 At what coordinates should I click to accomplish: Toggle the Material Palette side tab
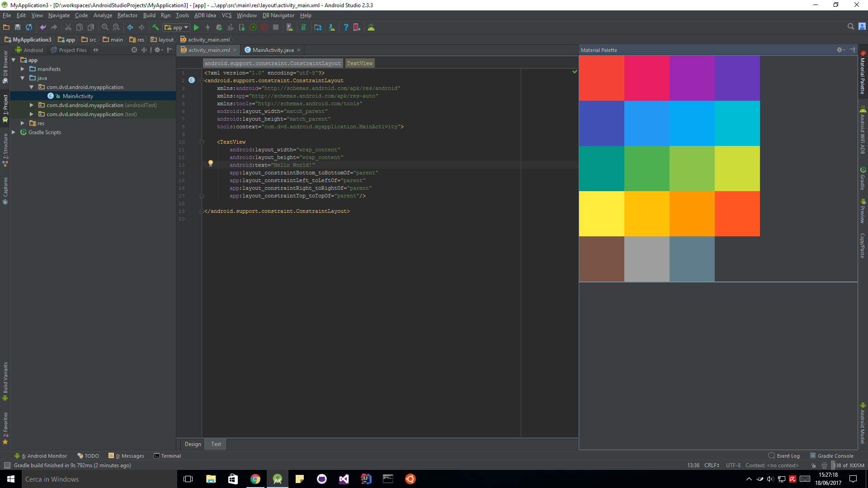pos(863,73)
